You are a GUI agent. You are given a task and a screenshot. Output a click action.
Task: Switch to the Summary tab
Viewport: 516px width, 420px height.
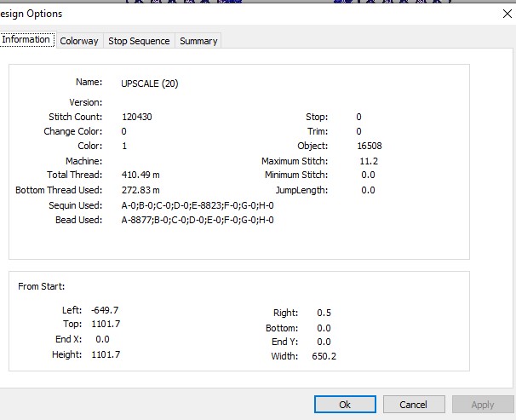(198, 41)
